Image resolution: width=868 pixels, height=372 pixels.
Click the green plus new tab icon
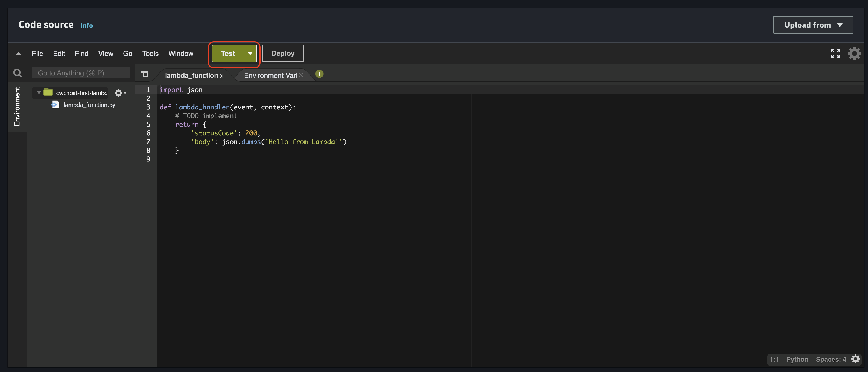click(319, 74)
